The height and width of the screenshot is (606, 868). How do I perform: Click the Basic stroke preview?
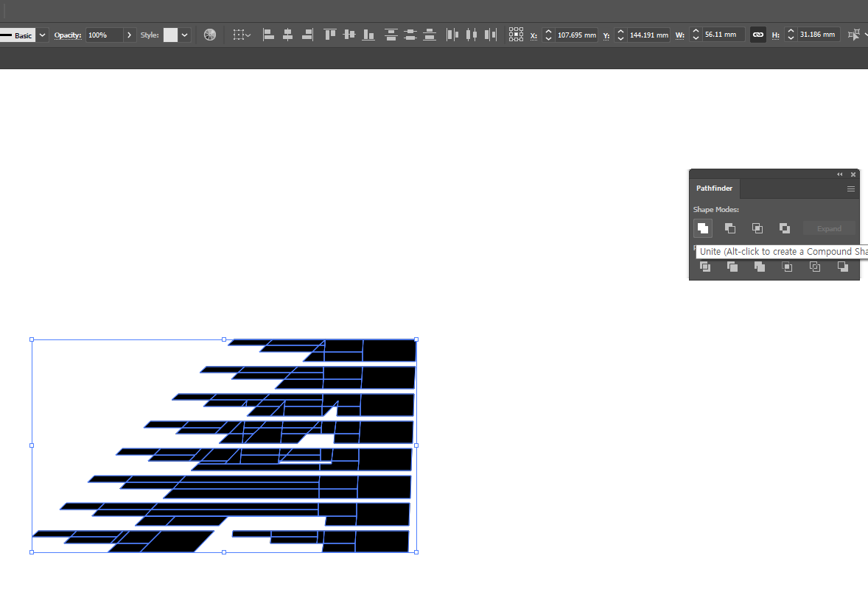pos(18,35)
